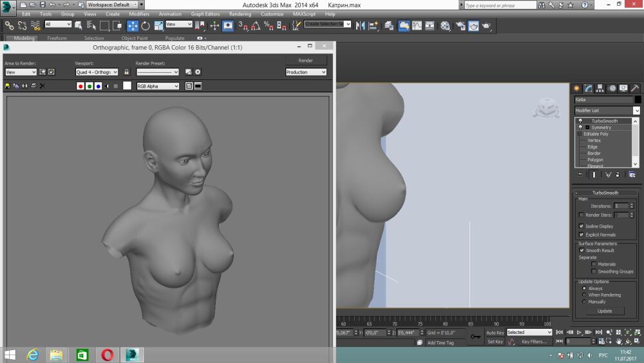The width and height of the screenshot is (644, 363).
Task: Select the Select and Rotate tool
Action: tap(146, 26)
